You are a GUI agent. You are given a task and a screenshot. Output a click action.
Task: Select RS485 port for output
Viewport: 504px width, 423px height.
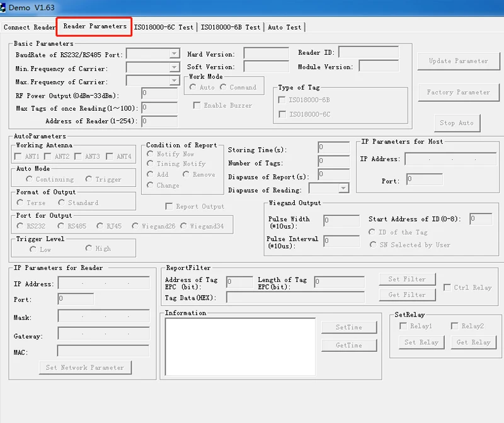click(x=60, y=226)
